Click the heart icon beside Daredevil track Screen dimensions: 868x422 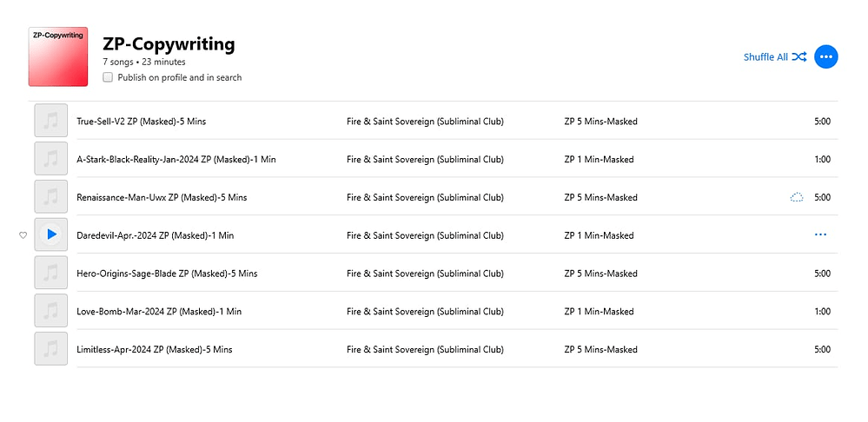pyautogui.click(x=23, y=235)
